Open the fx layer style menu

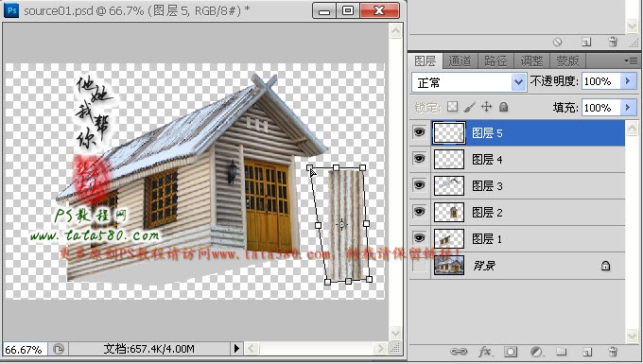(x=485, y=352)
